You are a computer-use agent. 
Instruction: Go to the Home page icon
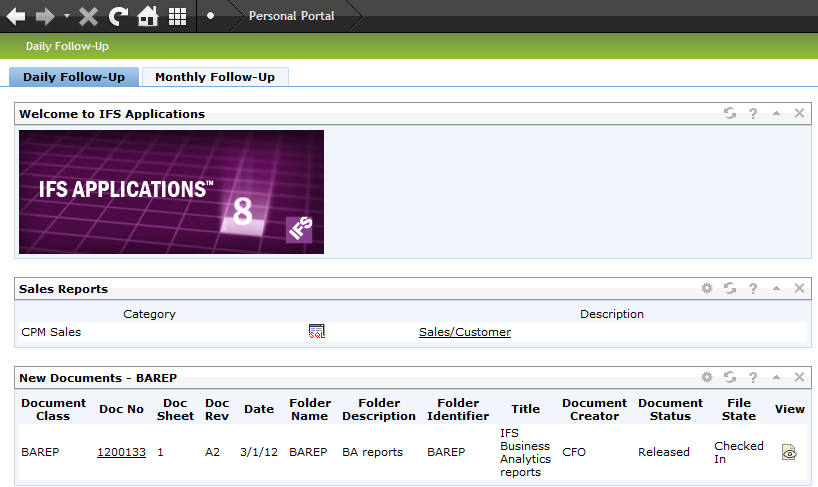(148, 16)
